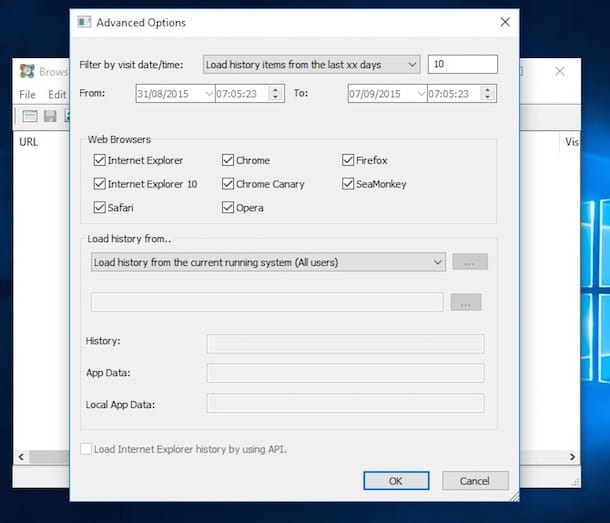Close the Advanced Options dialog
610x523 pixels.
click(x=505, y=22)
